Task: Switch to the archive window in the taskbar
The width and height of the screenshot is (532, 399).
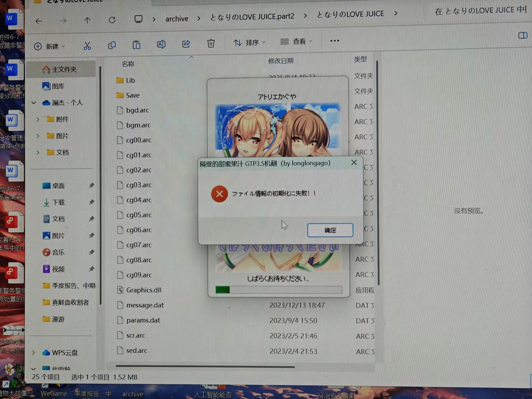Action: coord(132,393)
